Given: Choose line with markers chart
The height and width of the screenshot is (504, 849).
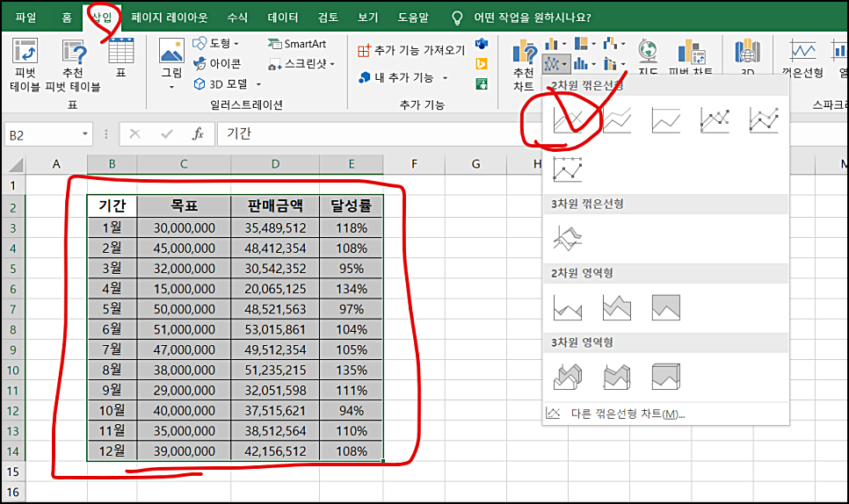Looking at the screenshot, I should pyautogui.click(x=715, y=120).
